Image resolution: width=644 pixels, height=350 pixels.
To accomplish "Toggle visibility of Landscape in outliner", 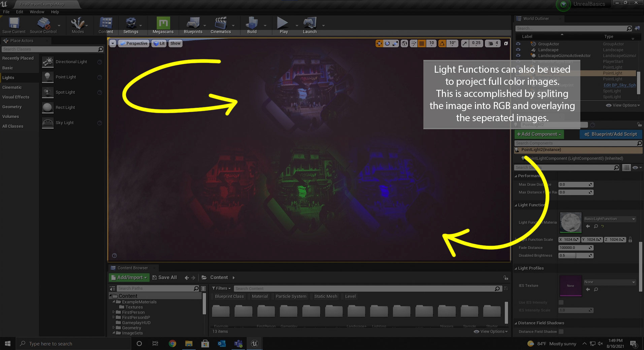I will 518,50.
